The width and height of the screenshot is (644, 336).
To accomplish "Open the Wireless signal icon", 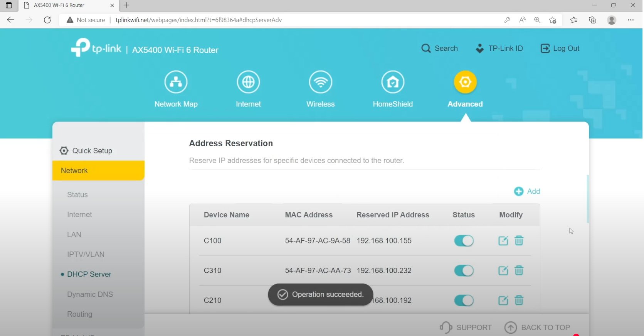I will click(x=321, y=82).
